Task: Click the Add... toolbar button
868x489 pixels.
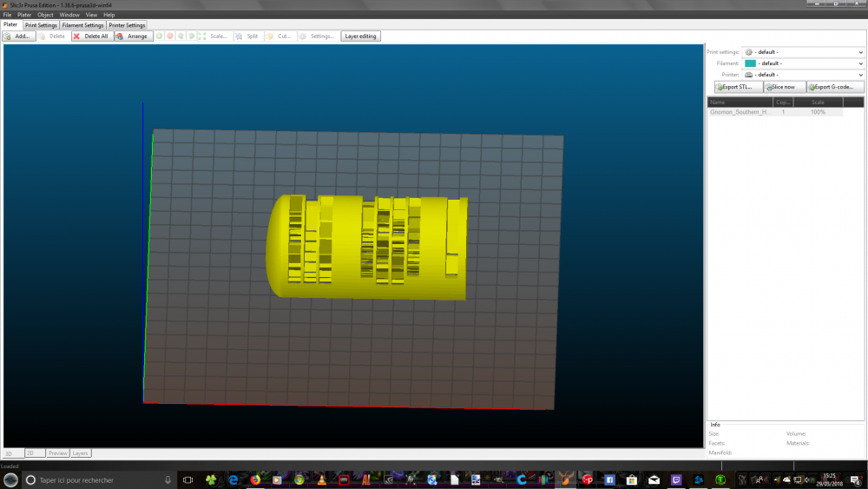Action: click(x=18, y=36)
